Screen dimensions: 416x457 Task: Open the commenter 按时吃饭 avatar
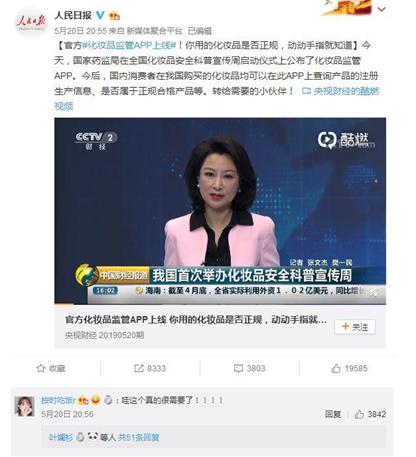pos(24,406)
